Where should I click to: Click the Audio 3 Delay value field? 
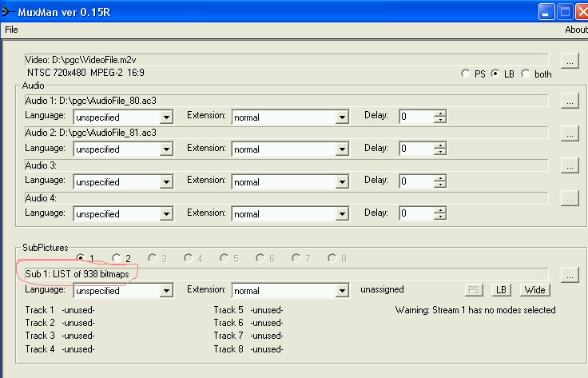pos(416,181)
